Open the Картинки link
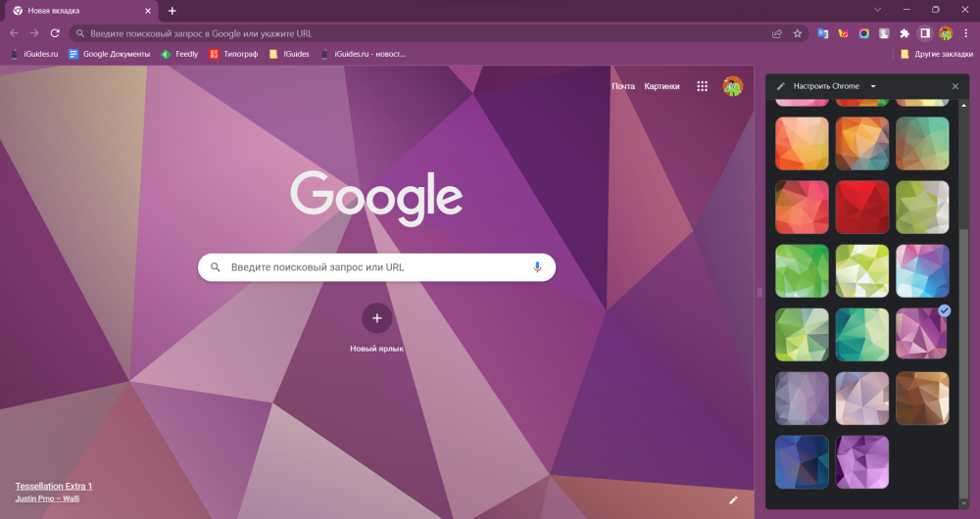Image resolution: width=980 pixels, height=519 pixels. (x=661, y=86)
